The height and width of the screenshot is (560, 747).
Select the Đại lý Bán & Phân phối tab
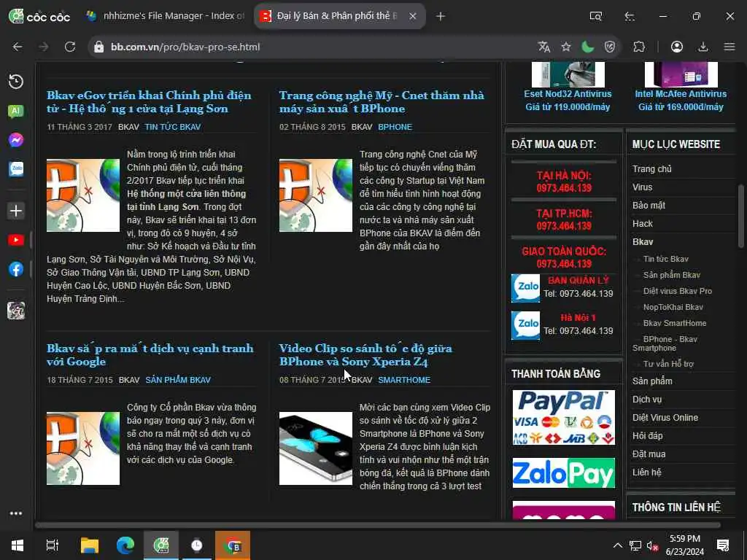pos(340,16)
